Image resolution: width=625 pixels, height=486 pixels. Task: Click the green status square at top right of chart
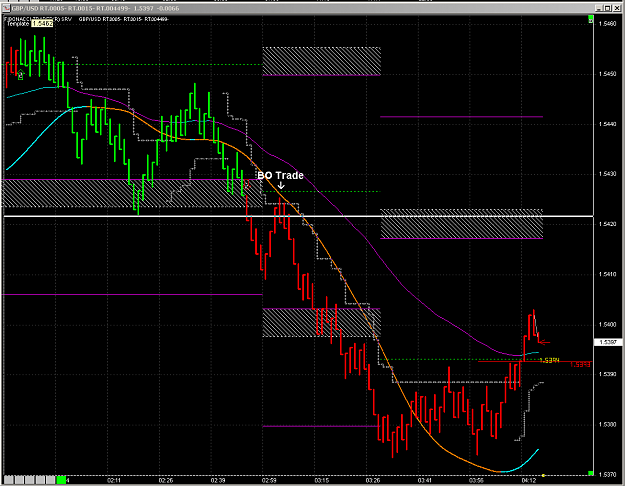coord(590,19)
